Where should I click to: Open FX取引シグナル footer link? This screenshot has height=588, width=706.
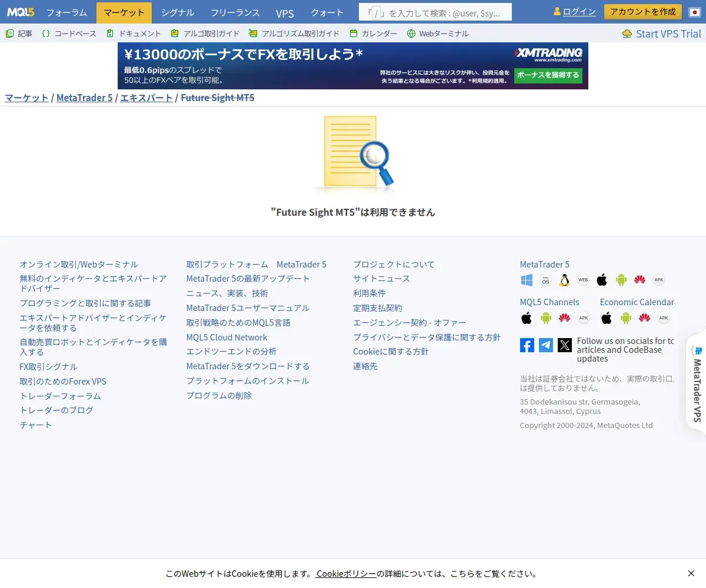click(x=49, y=367)
